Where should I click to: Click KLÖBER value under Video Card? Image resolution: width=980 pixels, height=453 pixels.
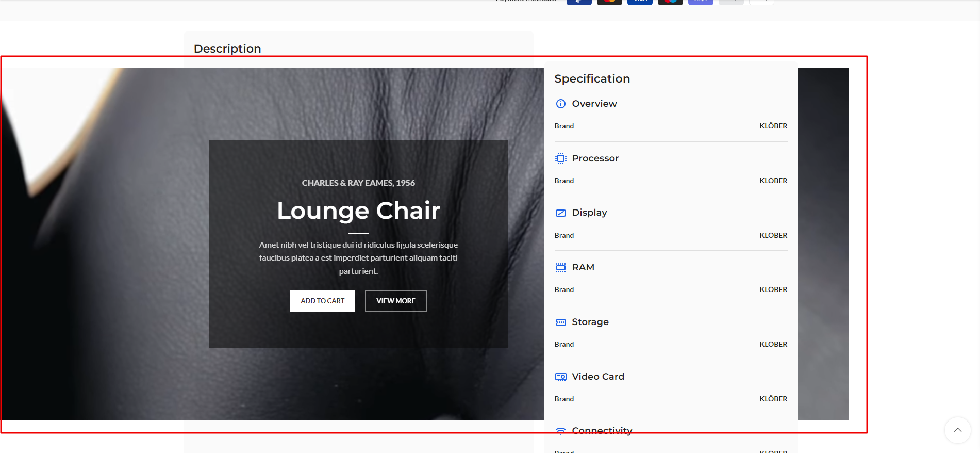pos(773,399)
